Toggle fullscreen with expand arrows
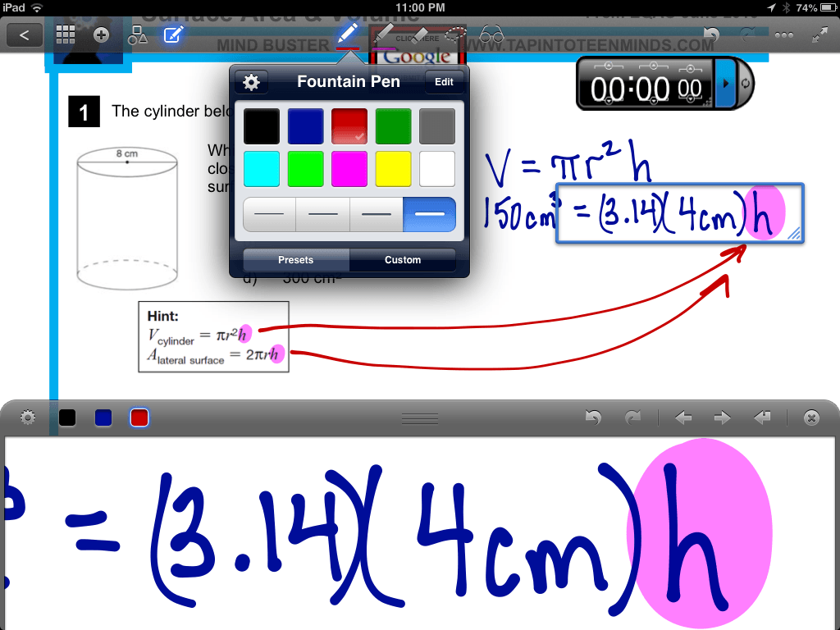Viewport: 840px width, 630px height. click(819, 35)
